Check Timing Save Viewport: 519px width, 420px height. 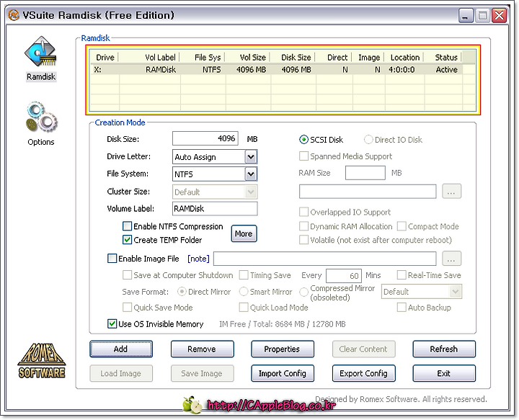tap(244, 275)
